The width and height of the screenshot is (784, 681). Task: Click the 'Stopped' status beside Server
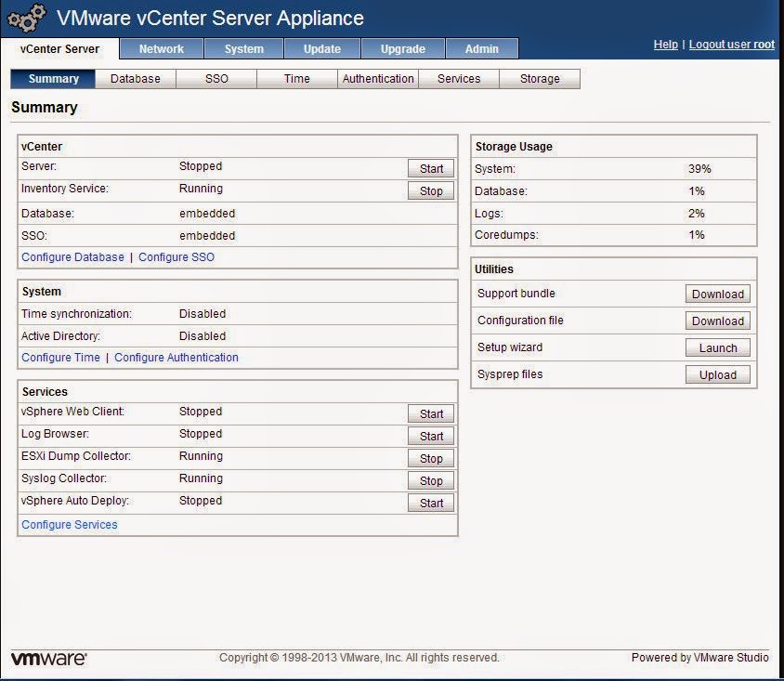(201, 166)
